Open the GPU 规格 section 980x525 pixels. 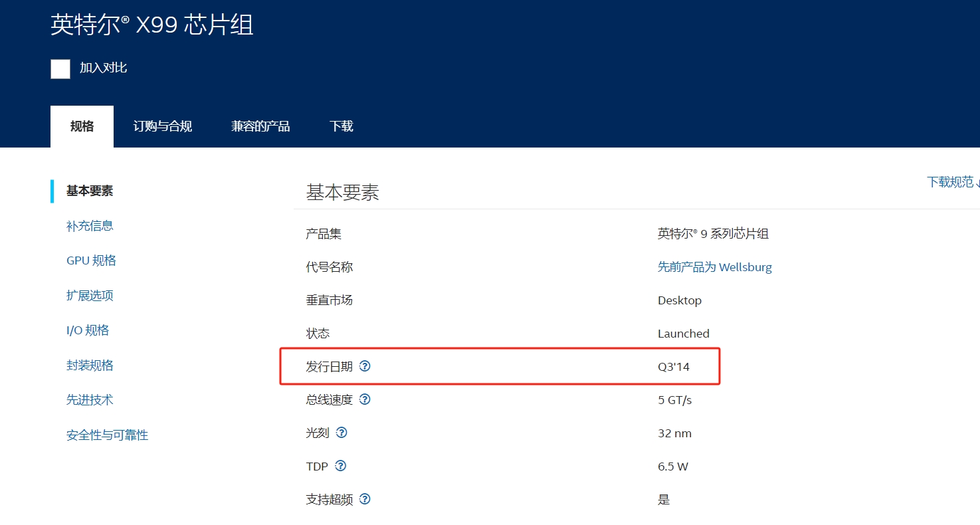(x=90, y=260)
